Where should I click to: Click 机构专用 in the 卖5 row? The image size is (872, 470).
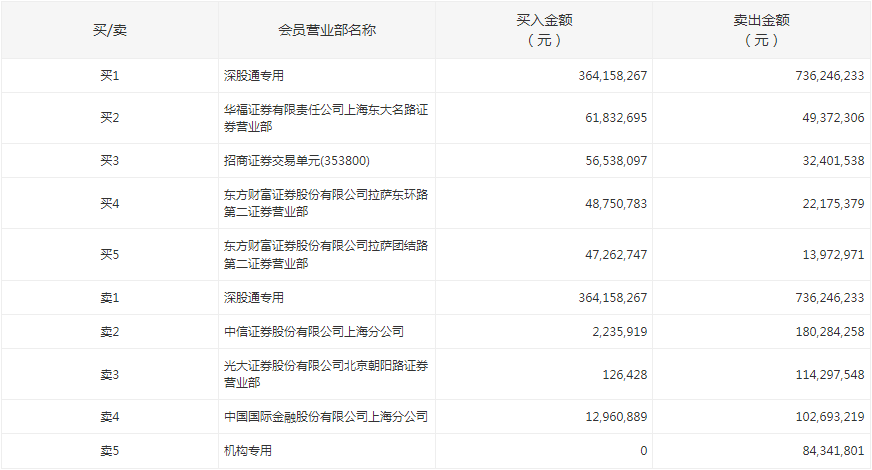pyautogui.click(x=247, y=451)
